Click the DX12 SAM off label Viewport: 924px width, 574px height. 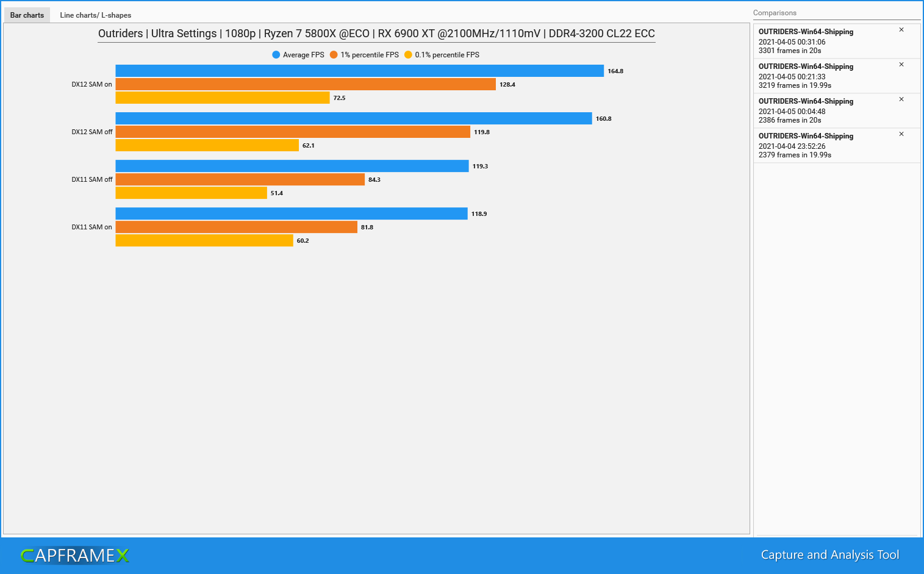[92, 132]
